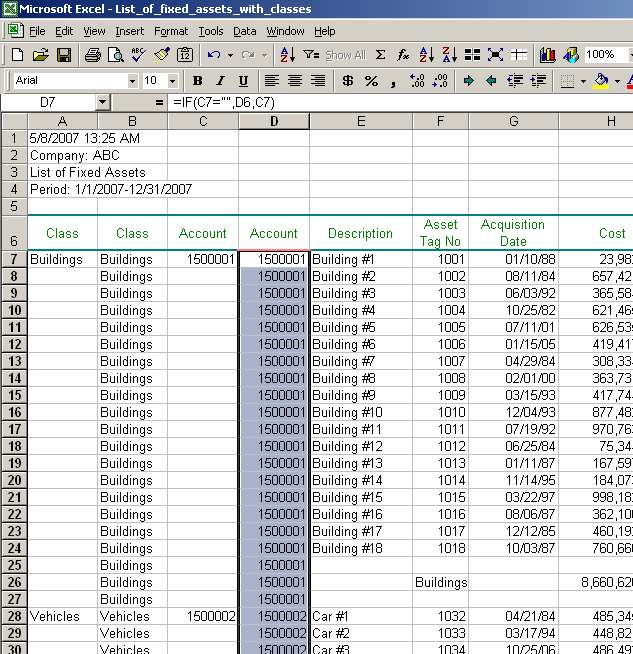Viewport: 633px width, 654px height.
Task: Click the Open file folder icon
Action: click(40, 55)
